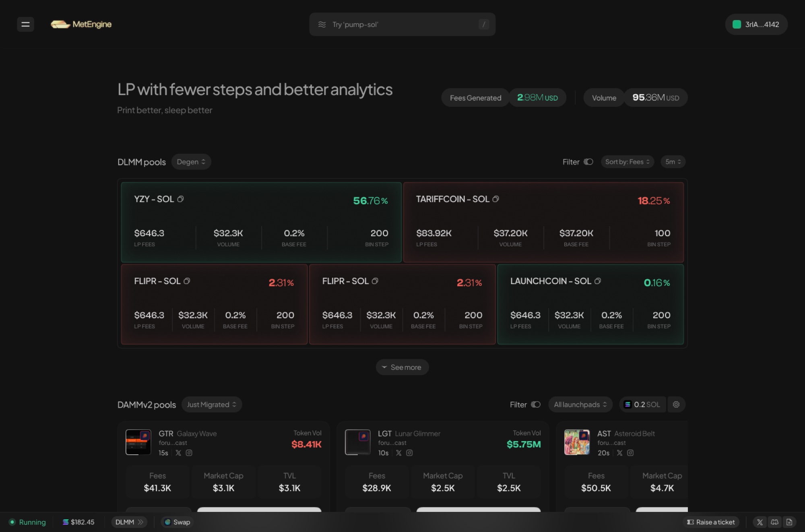The height and width of the screenshot is (532, 805).
Task: Click the TARIFFCOIN LP FEES value $83.92K
Action: tap(434, 233)
